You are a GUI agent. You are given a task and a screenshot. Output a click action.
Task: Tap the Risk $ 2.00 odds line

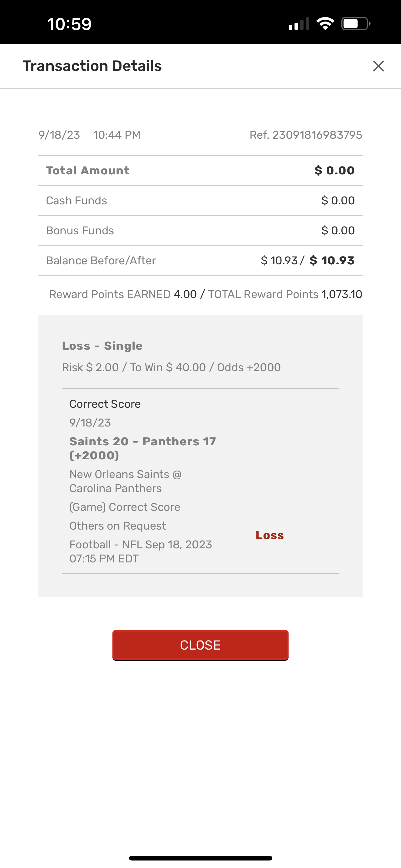[x=171, y=367]
